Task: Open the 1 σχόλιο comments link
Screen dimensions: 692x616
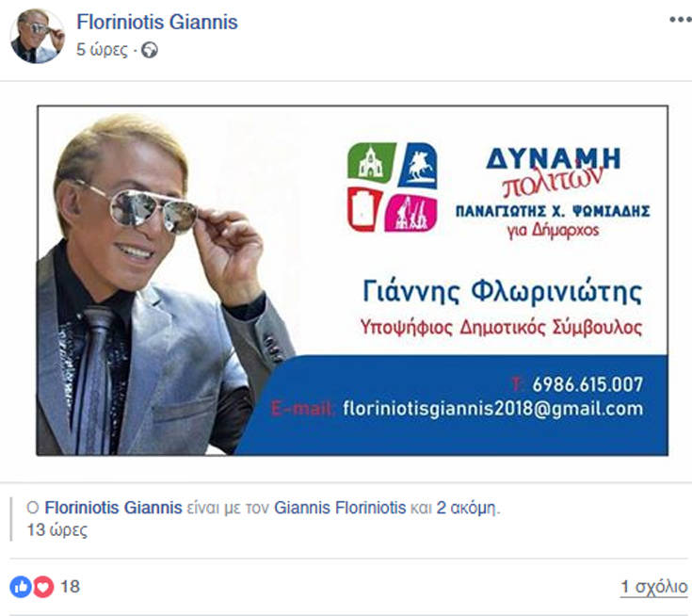Action: 654,587
